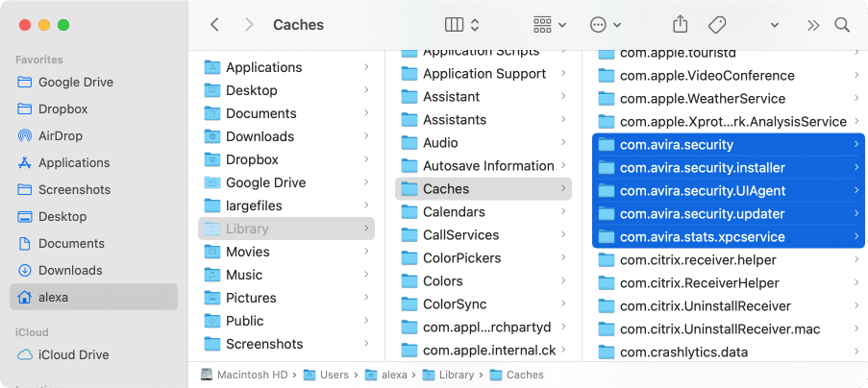The width and height of the screenshot is (868, 388).
Task: Go back with the left chevron button
Action: tap(215, 25)
